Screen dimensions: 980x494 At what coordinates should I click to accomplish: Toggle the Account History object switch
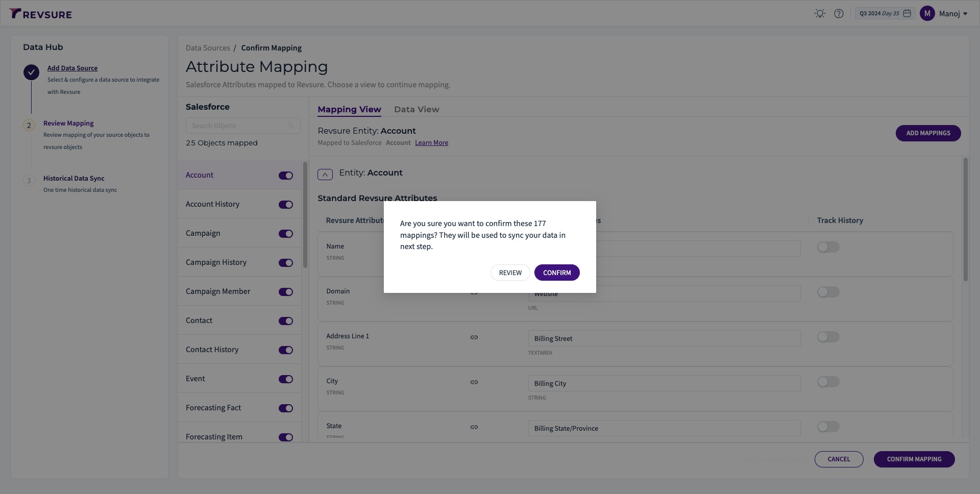click(x=286, y=205)
